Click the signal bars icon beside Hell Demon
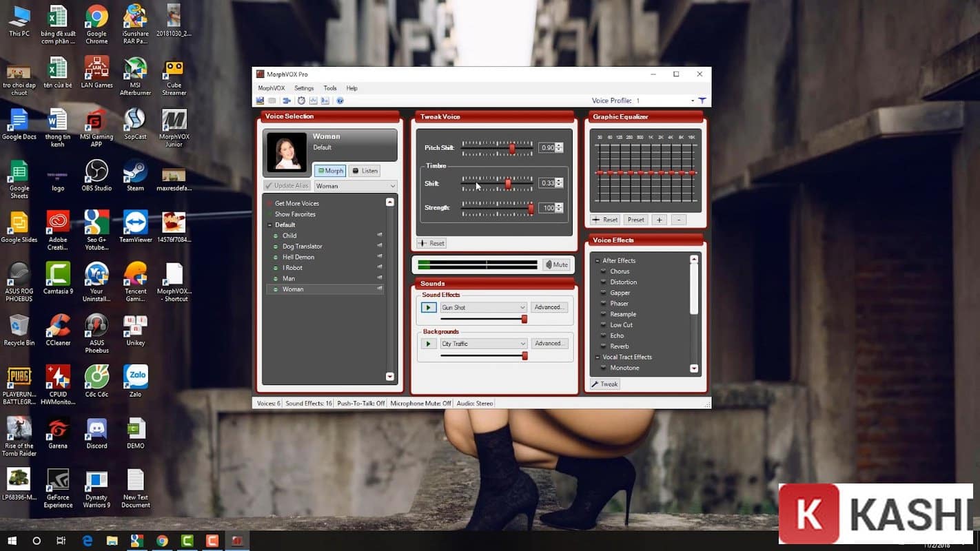The image size is (980, 551). [380, 257]
